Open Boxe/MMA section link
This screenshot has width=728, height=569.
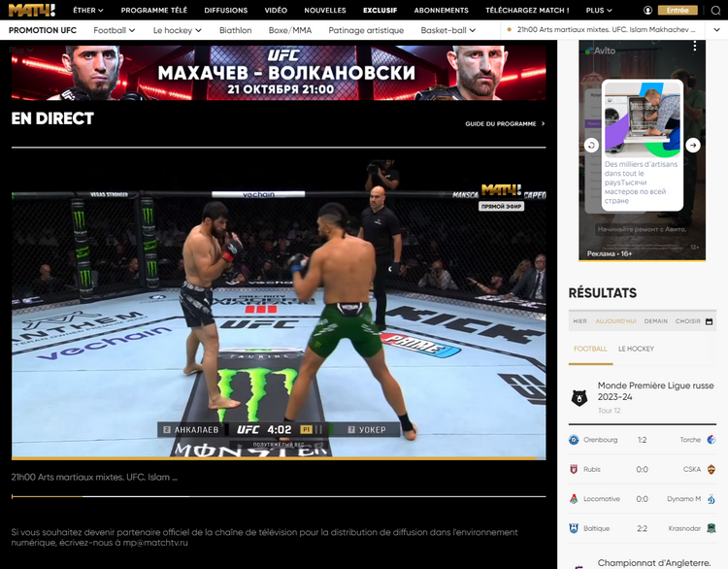[290, 30]
